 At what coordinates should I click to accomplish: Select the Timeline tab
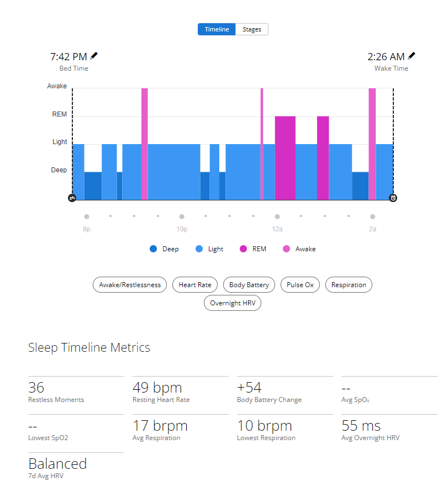pos(217,29)
